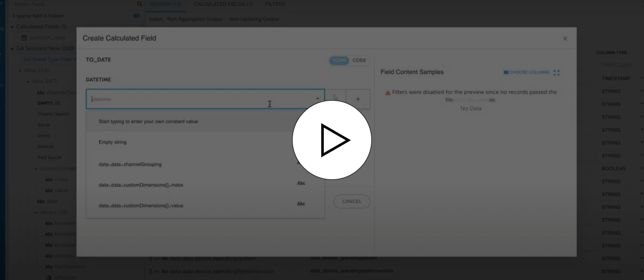Close the Create Calculated Field dialog

point(565,39)
